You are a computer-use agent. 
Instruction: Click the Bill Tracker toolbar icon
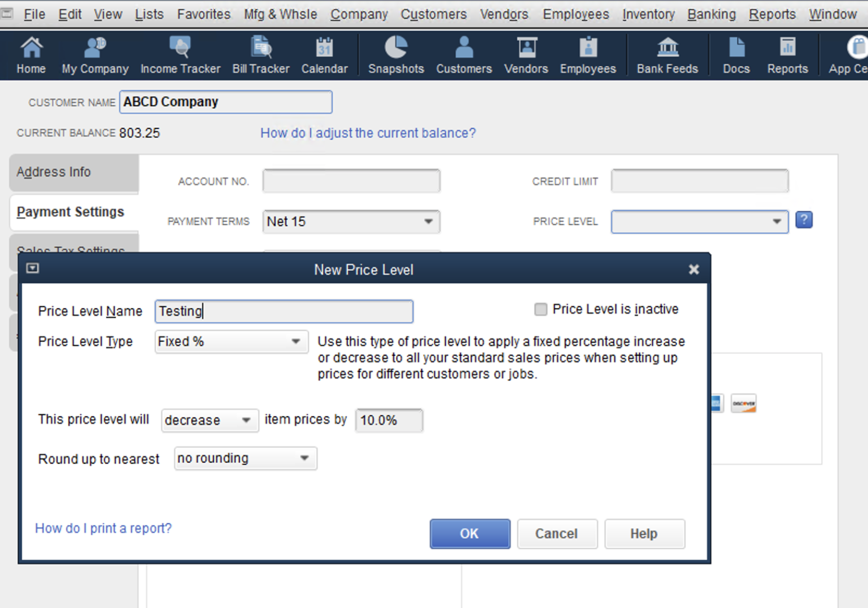[x=261, y=55]
